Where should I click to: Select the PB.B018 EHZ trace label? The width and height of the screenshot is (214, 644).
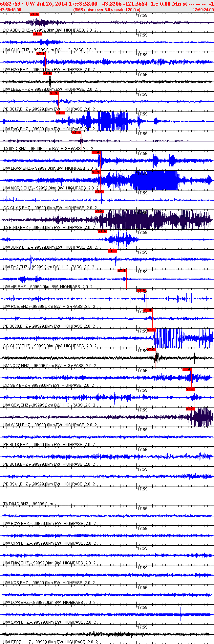pos(49,445)
